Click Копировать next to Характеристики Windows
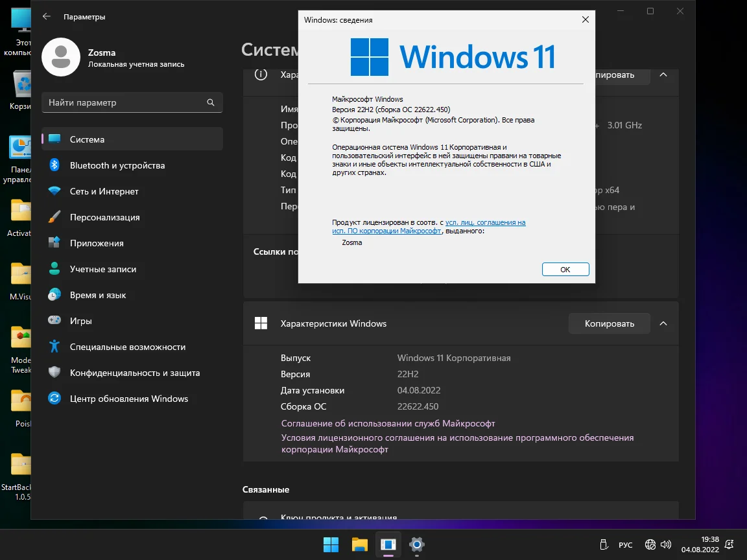The image size is (747, 560). pyautogui.click(x=609, y=323)
